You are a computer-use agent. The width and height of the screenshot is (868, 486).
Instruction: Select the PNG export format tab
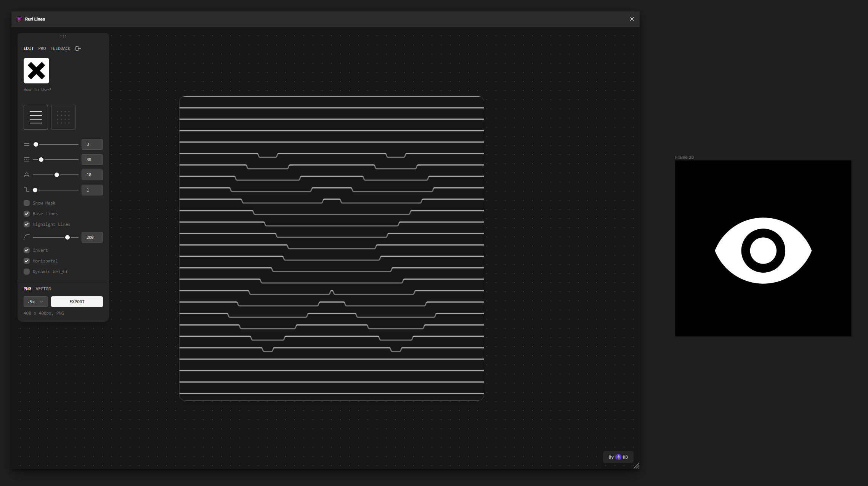[x=27, y=289]
